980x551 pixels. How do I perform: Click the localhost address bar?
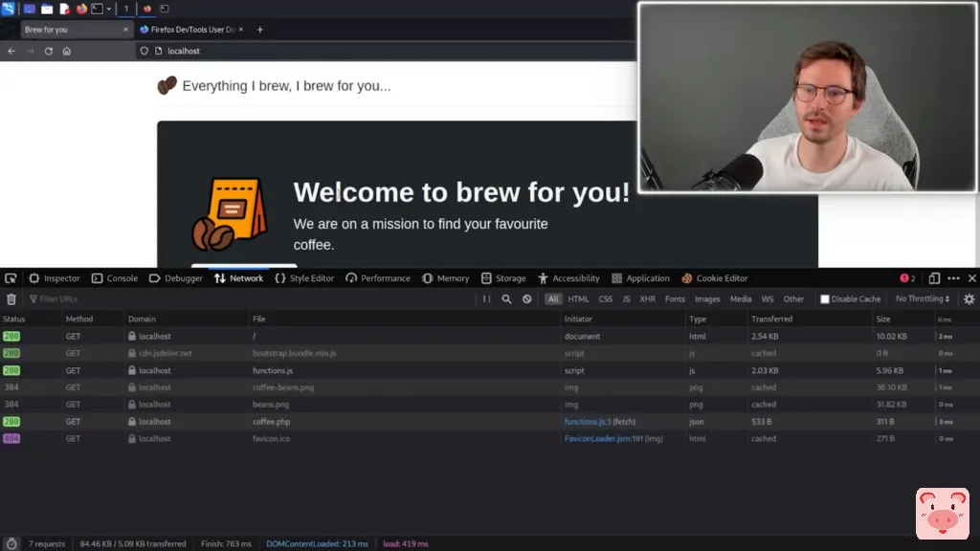[x=387, y=52]
